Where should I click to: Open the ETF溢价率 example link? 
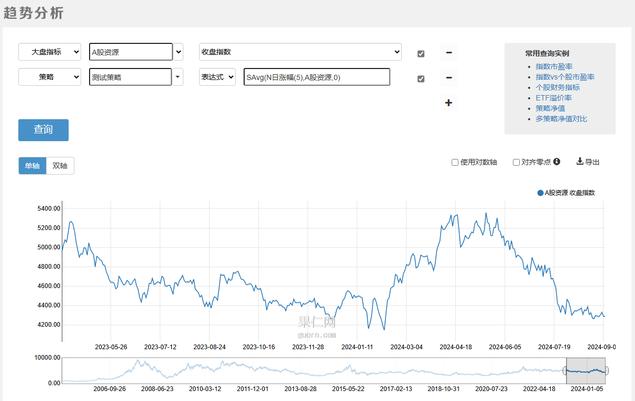tap(553, 98)
